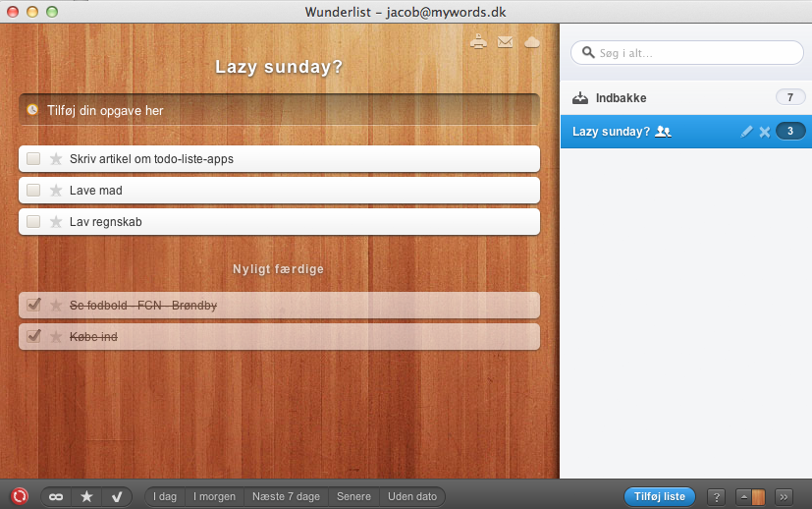Open the background chooser button
Image resolution: width=812 pixels, height=509 pixels.
click(751, 497)
